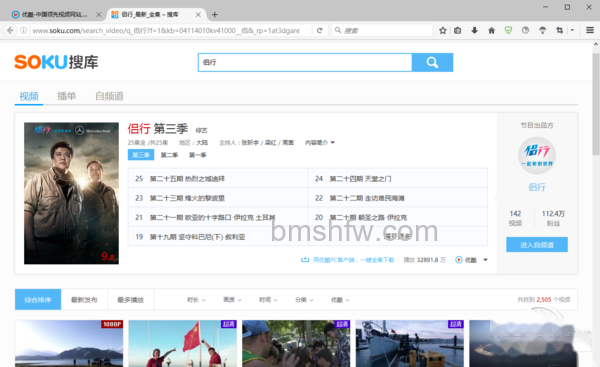
Task: Open the 侣行 channel name link
Action: pyautogui.click(x=537, y=187)
